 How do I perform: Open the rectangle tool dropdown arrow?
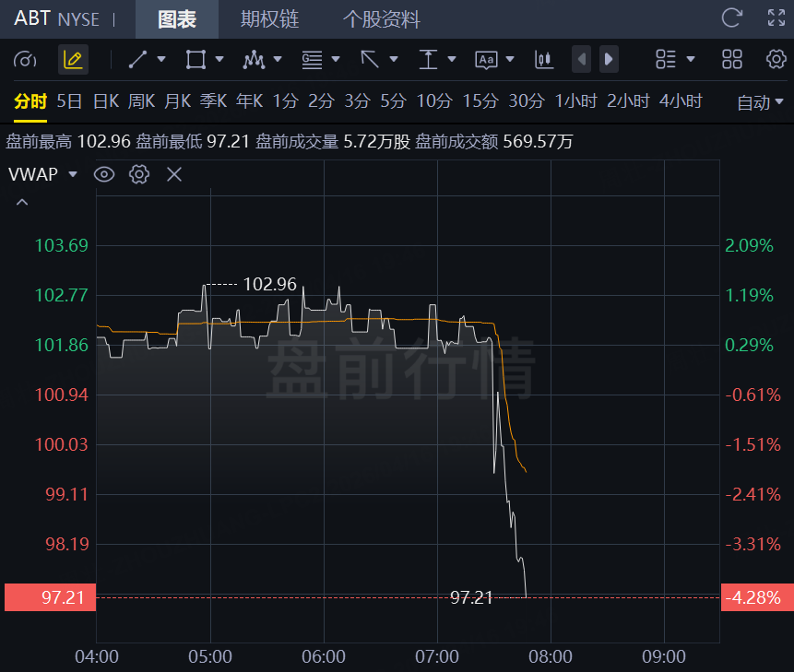pos(219,59)
